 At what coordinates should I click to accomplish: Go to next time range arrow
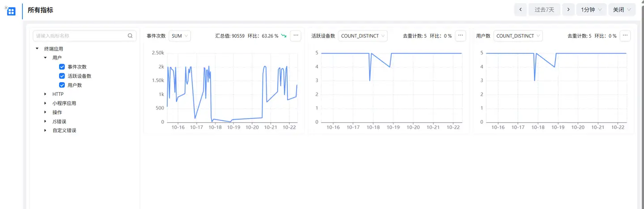point(568,9)
